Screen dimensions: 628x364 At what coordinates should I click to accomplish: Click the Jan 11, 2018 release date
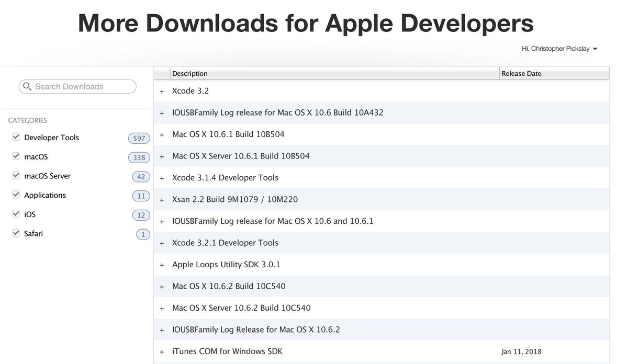521,351
